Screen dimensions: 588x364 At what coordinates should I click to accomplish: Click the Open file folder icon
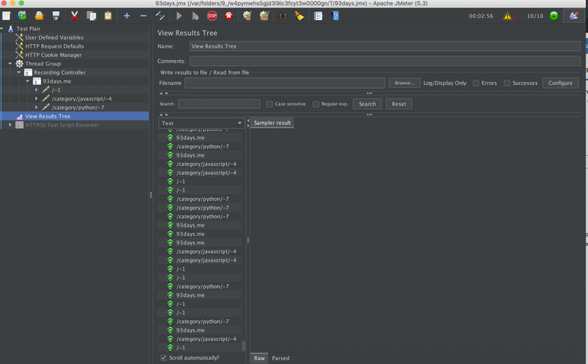pyautogui.click(x=39, y=16)
